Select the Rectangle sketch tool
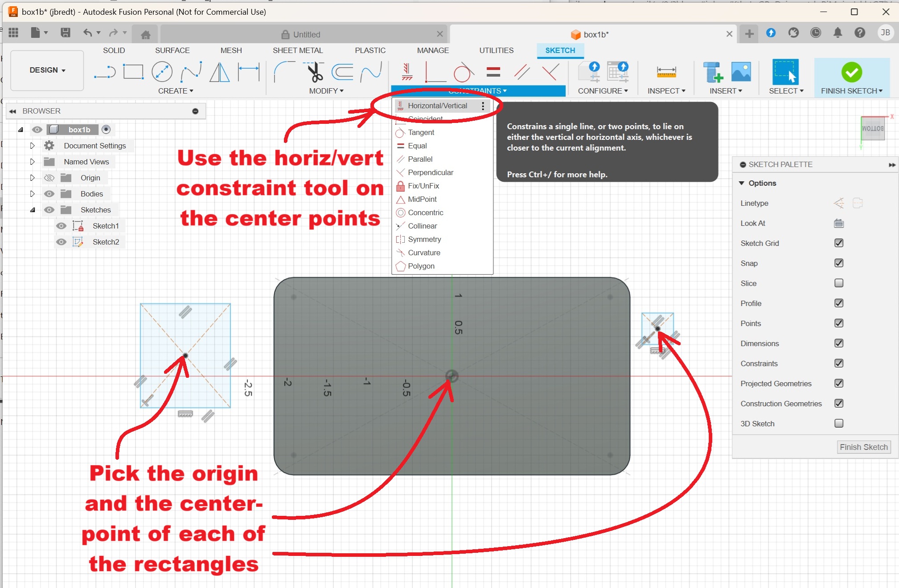 pos(133,72)
